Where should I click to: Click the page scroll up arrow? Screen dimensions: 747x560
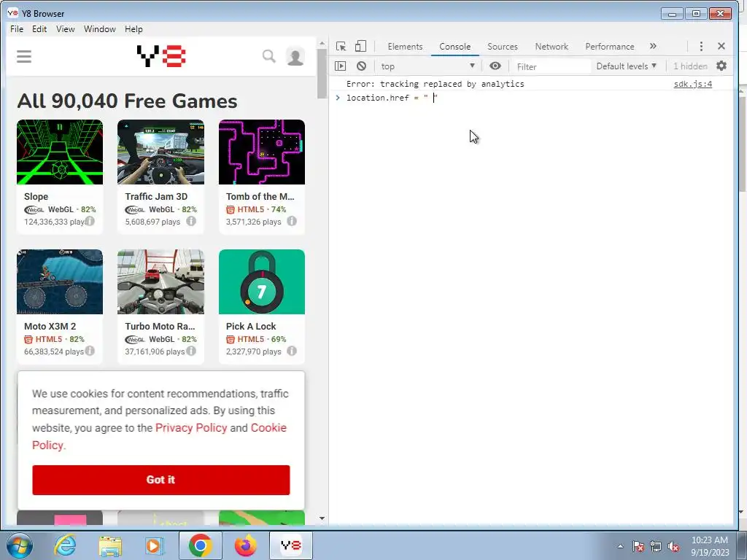coord(322,43)
